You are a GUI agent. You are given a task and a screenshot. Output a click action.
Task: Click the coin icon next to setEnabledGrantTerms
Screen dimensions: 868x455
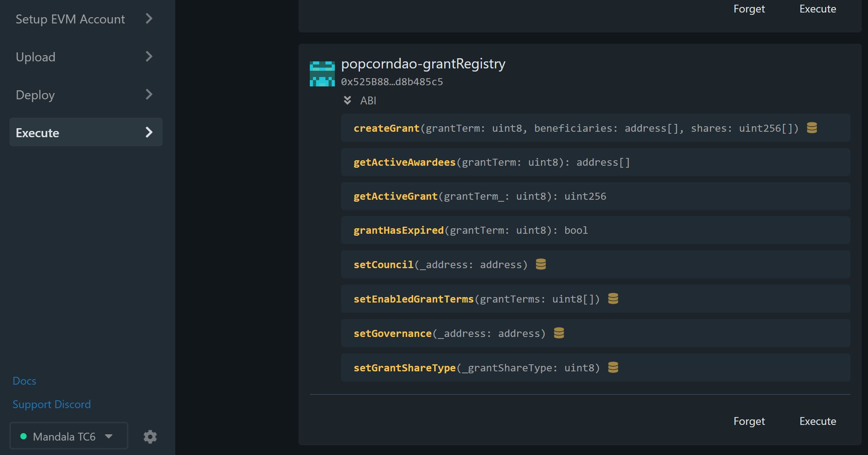point(613,299)
